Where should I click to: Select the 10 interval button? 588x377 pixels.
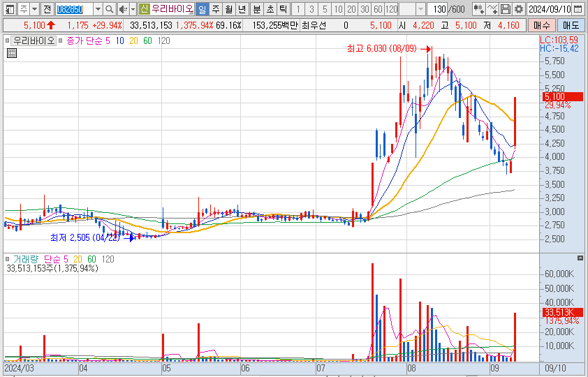[338, 9]
